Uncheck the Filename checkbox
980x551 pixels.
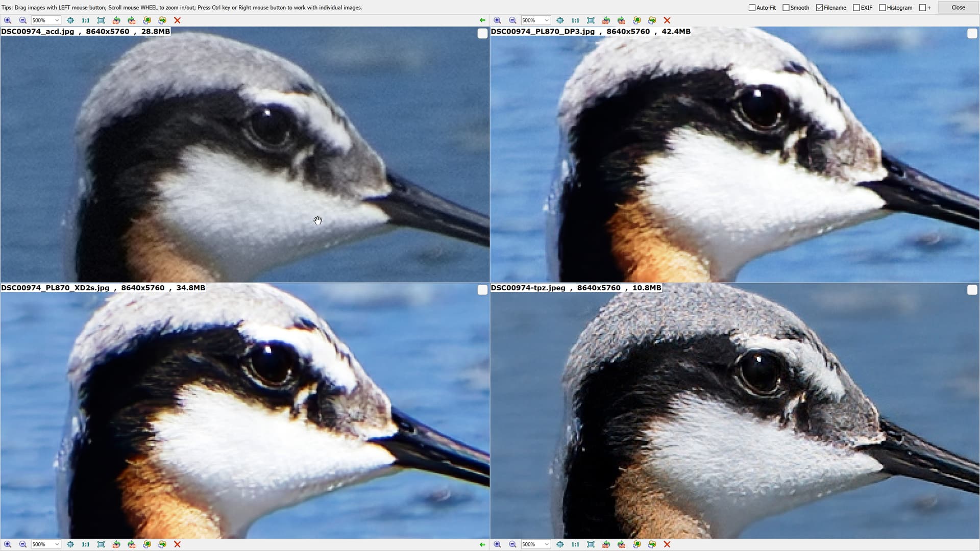(x=819, y=8)
